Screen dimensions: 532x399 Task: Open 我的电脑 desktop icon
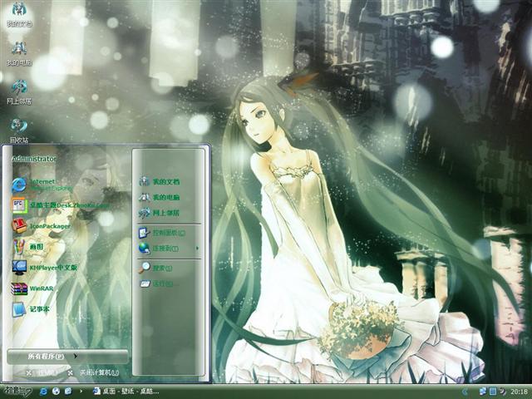19,53
